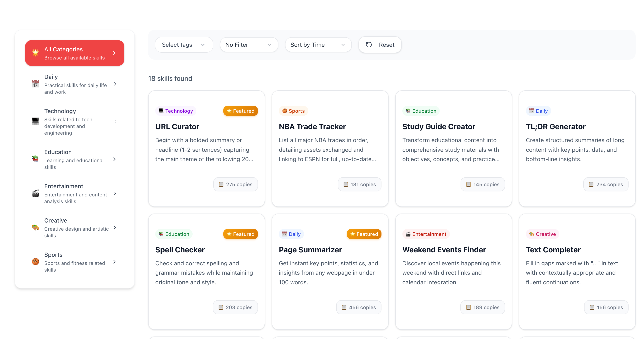Image resolution: width=644 pixels, height=339 pixels.
Task: Open the Select tags dropdown
Action: pyautogui.click(x=184, y=45)
